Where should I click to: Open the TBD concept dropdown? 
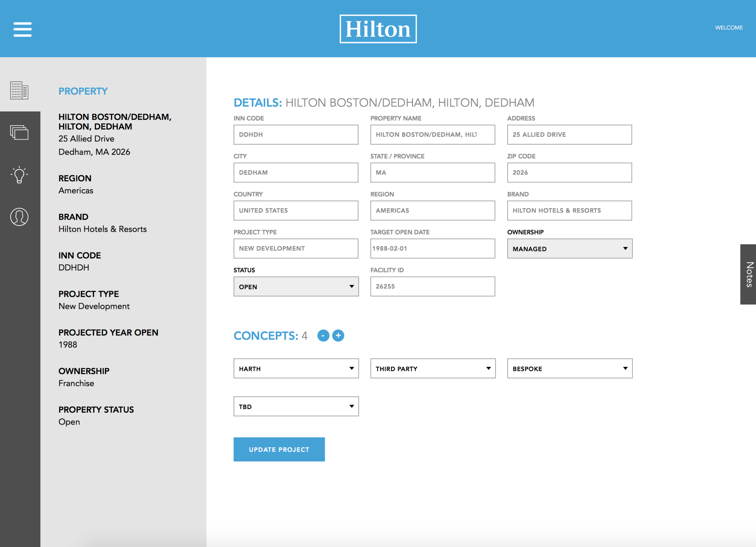[296, 406]
